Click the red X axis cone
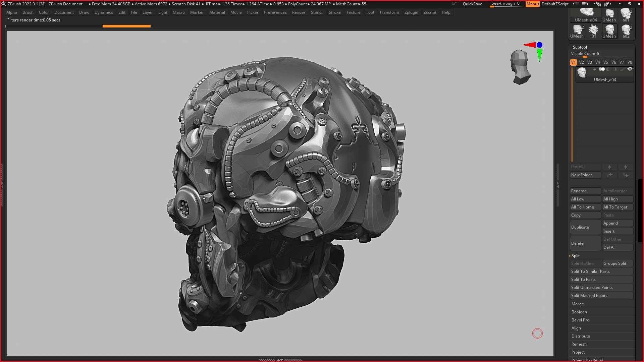 coord(529,45)
